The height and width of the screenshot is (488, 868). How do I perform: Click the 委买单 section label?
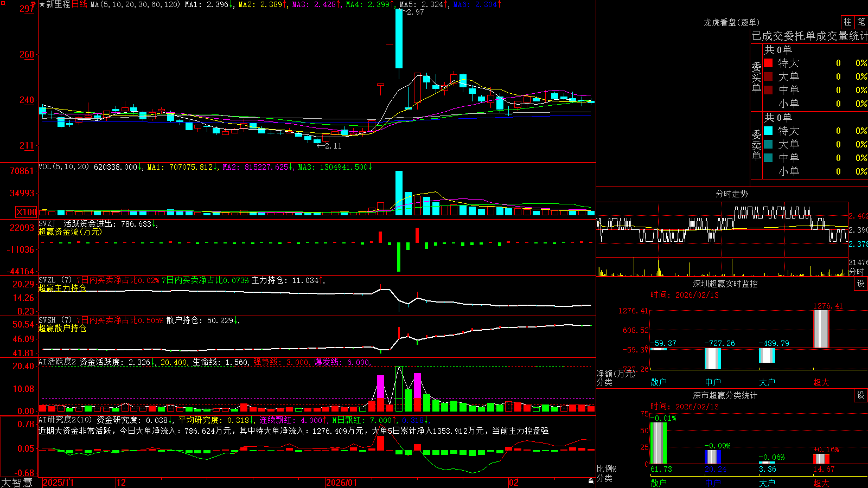(756, 77)
